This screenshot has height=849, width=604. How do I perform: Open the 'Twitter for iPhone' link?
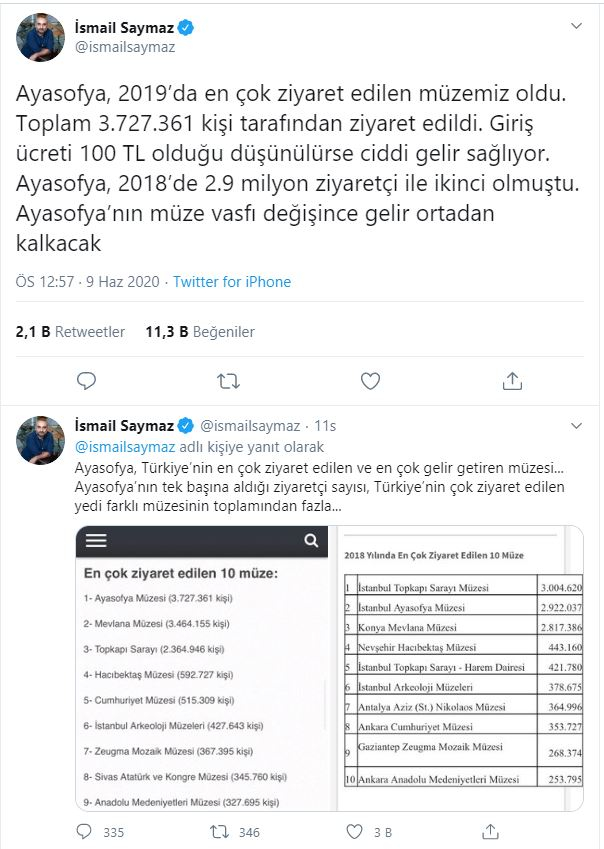[x=232, y=282]
